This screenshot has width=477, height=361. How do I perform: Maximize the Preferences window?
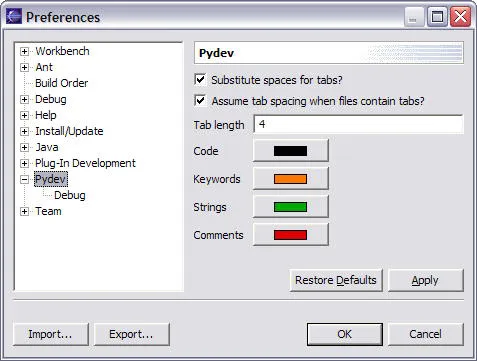point(437,16)
